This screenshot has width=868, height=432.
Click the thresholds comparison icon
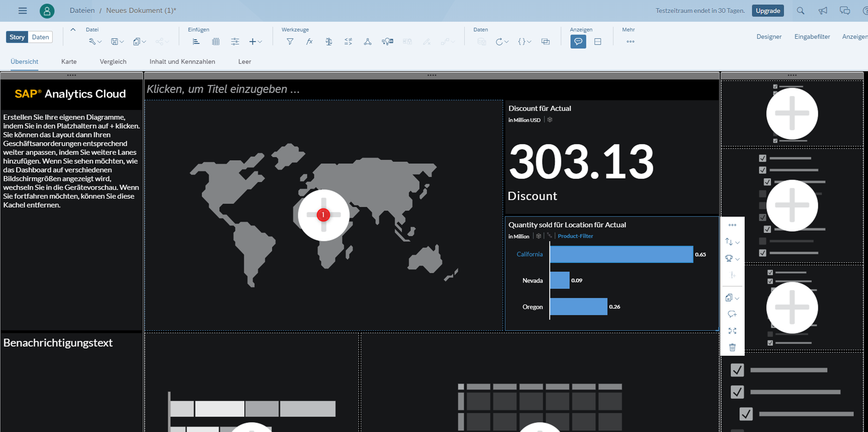click(x=348, y=42)
